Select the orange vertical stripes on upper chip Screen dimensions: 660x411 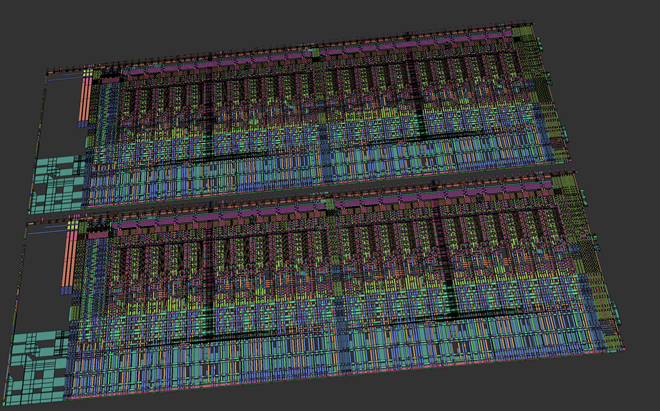pyautogui.click(x=85, y=98)
